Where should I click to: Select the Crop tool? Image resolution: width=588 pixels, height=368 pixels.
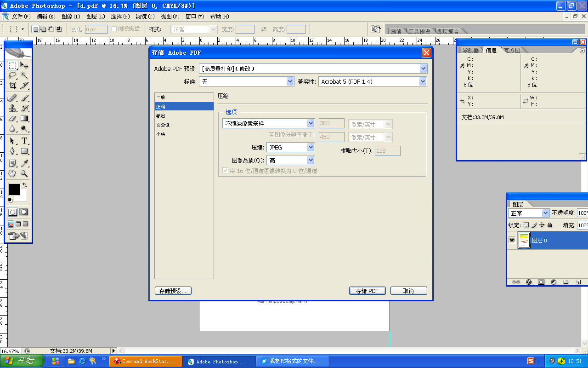coord(13,86)
